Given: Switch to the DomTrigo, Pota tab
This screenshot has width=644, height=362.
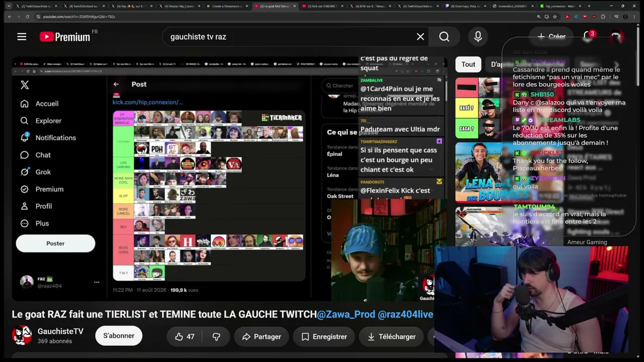Looking at the screenshot, I should click(464, 6).
